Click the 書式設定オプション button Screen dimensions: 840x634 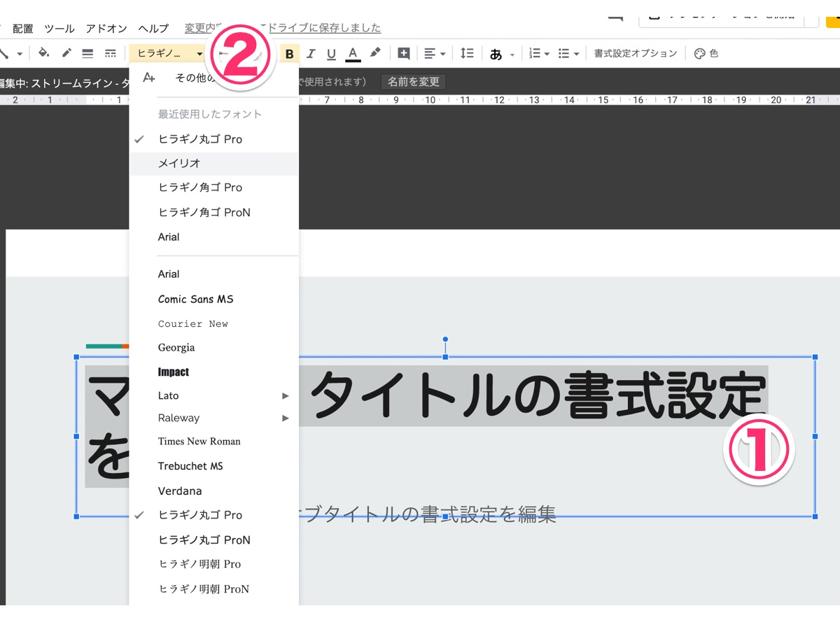636,53
